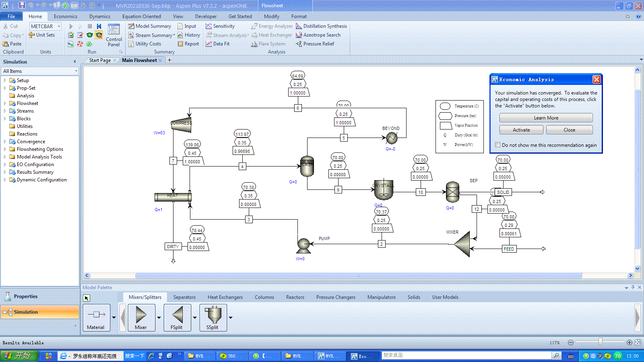
Task: Open the Simulation environment
Action: [40, 312]
